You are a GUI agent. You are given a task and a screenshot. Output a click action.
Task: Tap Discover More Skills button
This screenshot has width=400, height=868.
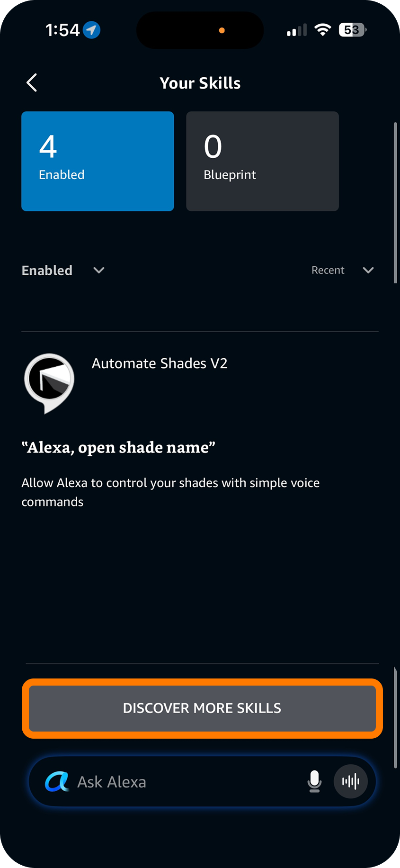tap(202, 708)
